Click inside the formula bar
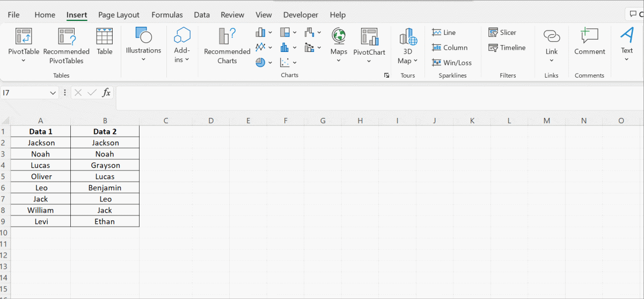Viewport: 644px width, 299px height. tap(376, 93)
